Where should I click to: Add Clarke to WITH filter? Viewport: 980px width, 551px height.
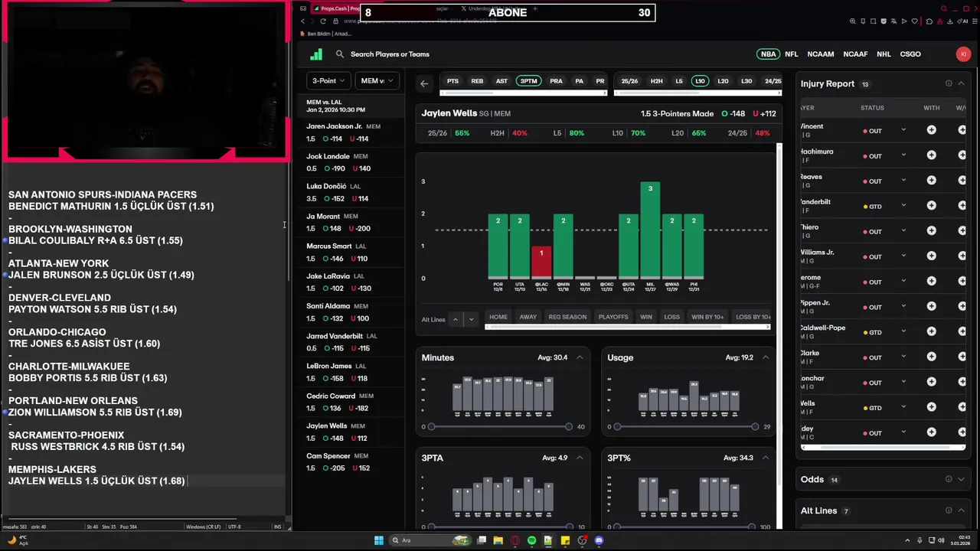pos(931,357)
